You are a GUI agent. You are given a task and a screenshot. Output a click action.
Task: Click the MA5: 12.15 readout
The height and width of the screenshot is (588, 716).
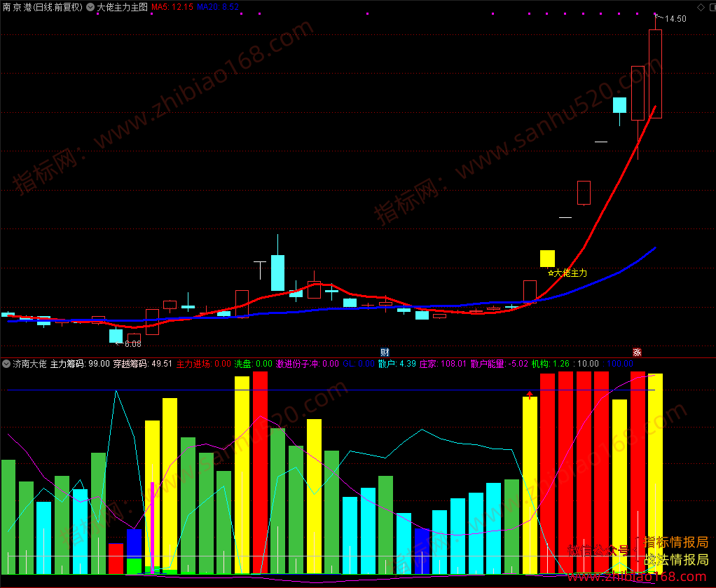click(172, 7)
